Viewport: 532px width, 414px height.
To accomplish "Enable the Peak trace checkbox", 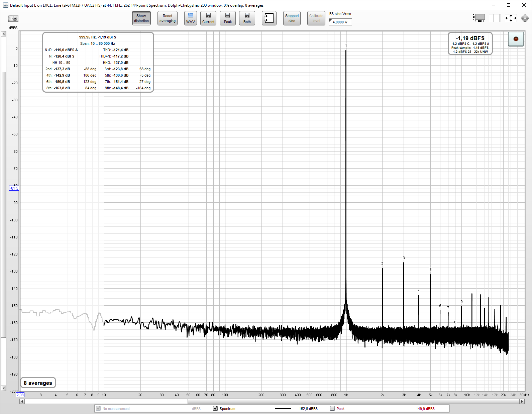I will tap(332, 408).
